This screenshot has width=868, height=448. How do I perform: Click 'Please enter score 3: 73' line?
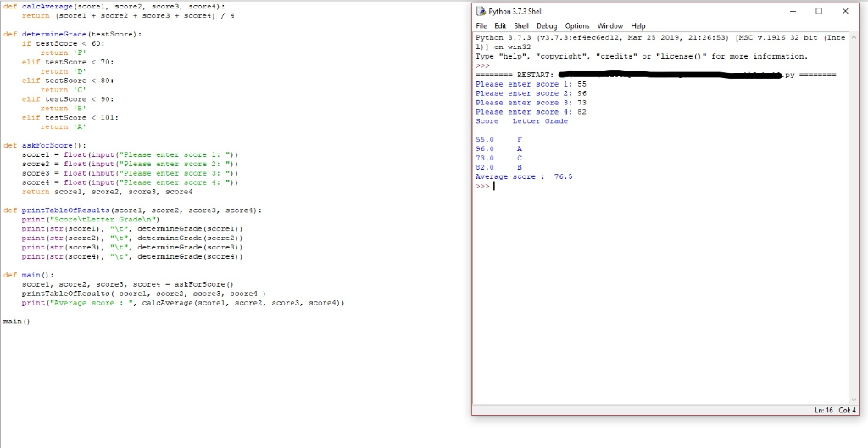(x=531, y=103)
